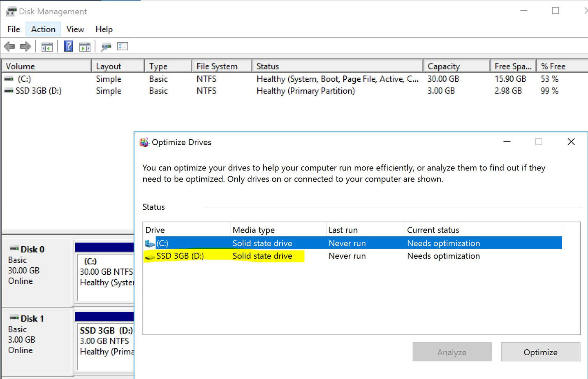Click the SSD 3GB (D:) drive icon in volume list
Viewport: 588px width, 379px height.
point(9,91)
